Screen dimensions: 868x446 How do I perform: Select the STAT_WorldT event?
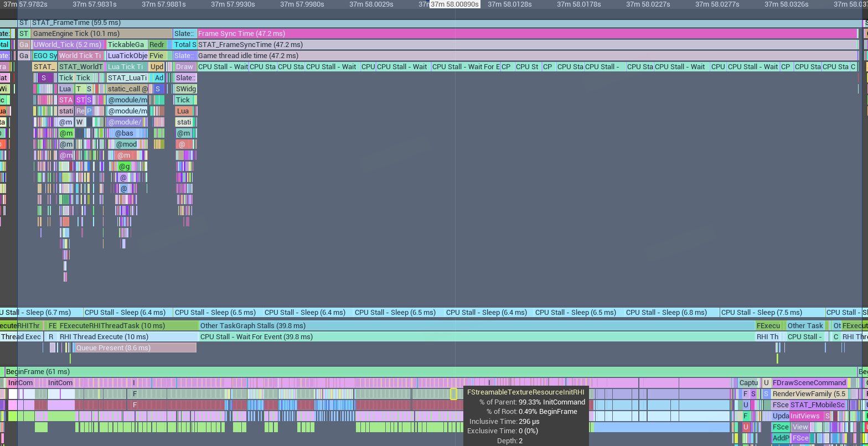point(81,67)
